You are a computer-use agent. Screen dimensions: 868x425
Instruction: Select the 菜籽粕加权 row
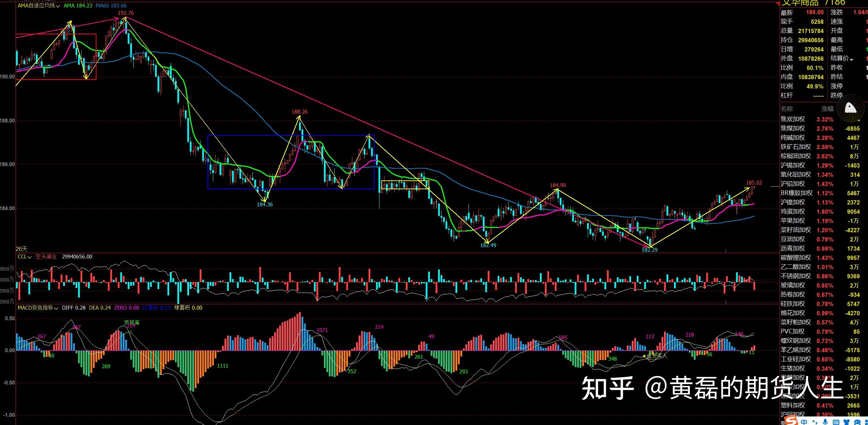[820, 322]
